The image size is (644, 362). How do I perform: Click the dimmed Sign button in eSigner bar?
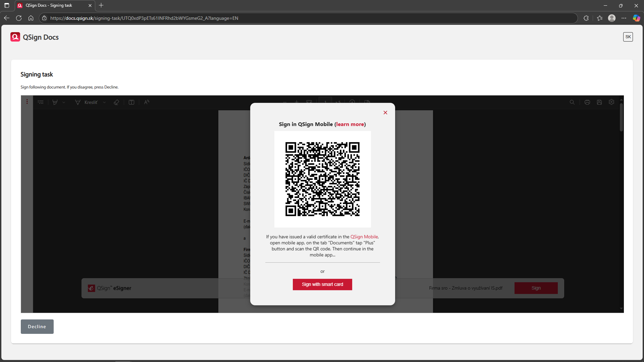click(x=536, y=288)
